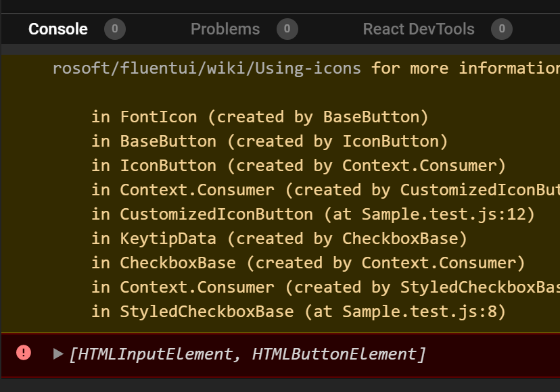Click the Problems tab count badge
Screen dimensions: 560x392
[286, 28]
